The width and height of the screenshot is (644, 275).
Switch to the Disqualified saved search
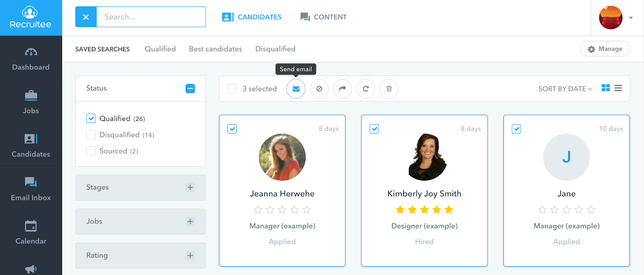click(x=275, y=49)
